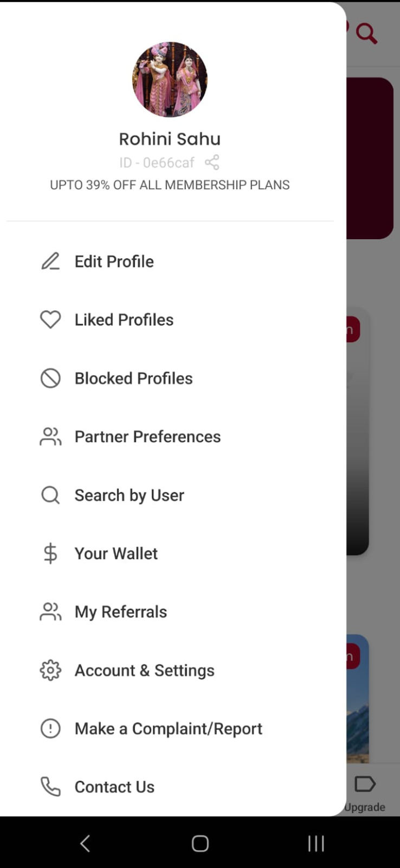Open the Your Wallet entry

point(116,553)
